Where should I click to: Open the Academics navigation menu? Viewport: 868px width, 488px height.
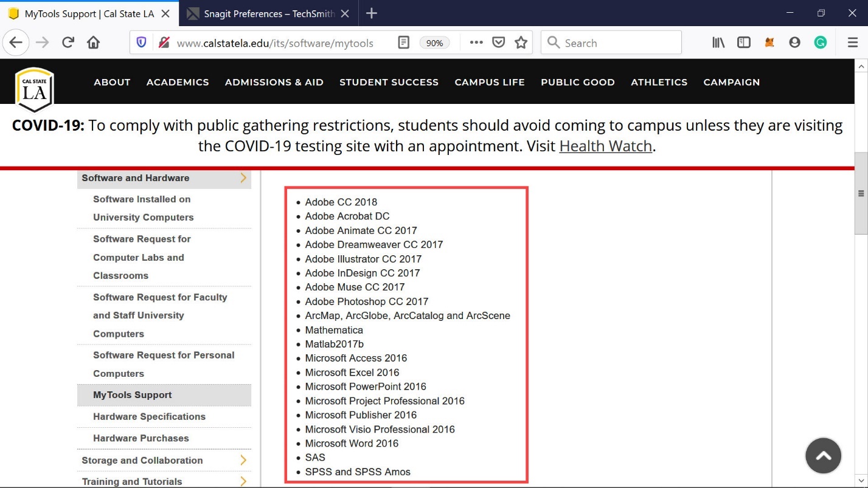click(178, 82)
